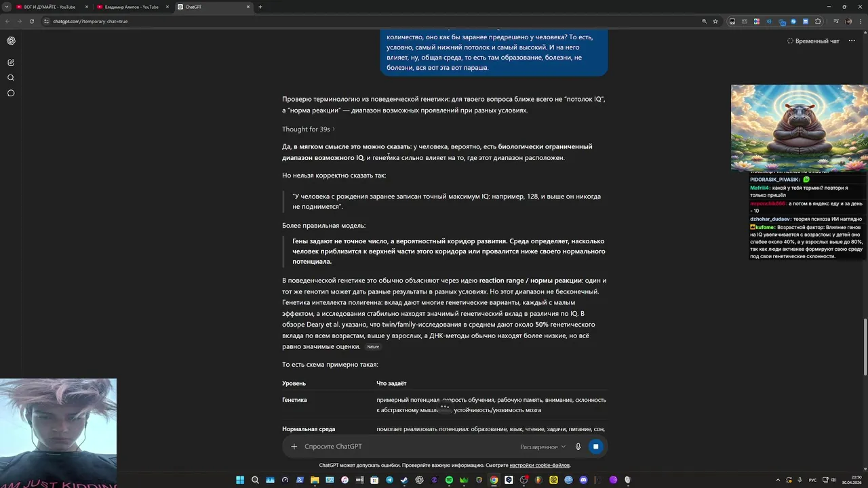
Task: Open the Chrome three-dot menu
Action: pos(861,21)
